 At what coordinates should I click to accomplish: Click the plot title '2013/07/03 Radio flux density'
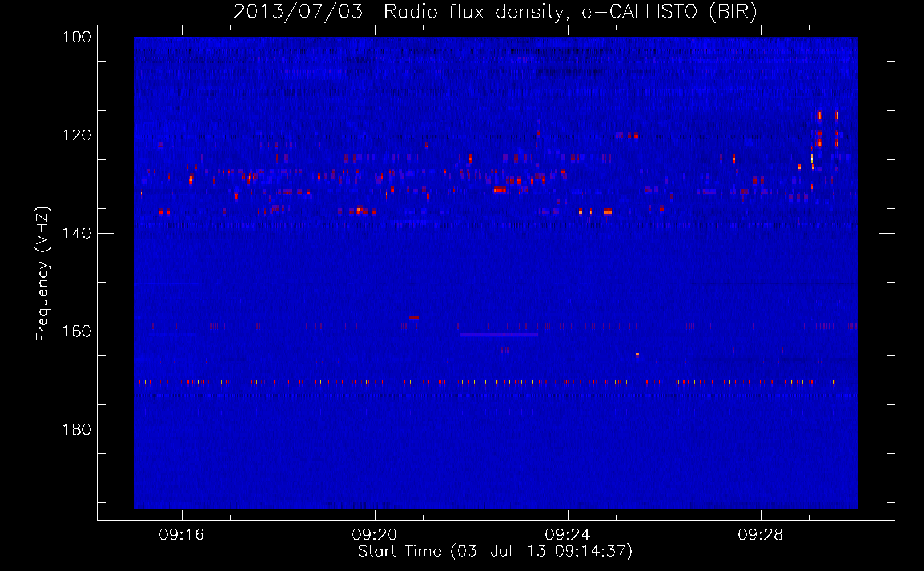(495, 11)
